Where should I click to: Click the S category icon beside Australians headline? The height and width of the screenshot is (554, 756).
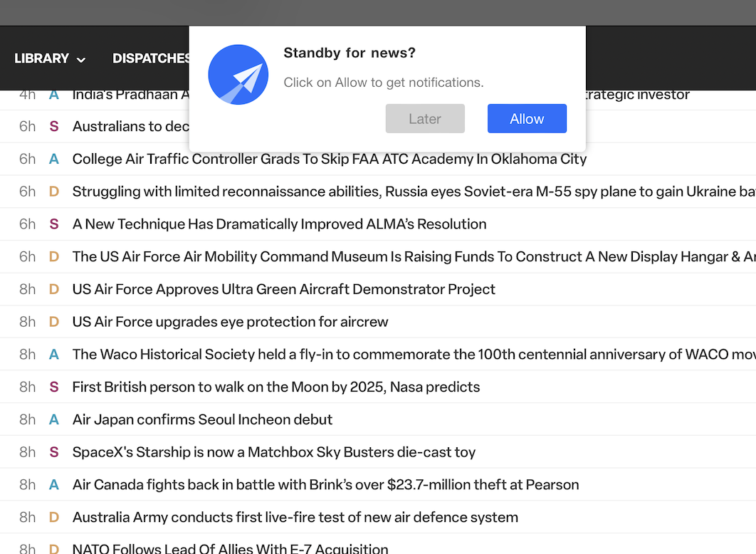click(54, 126)
